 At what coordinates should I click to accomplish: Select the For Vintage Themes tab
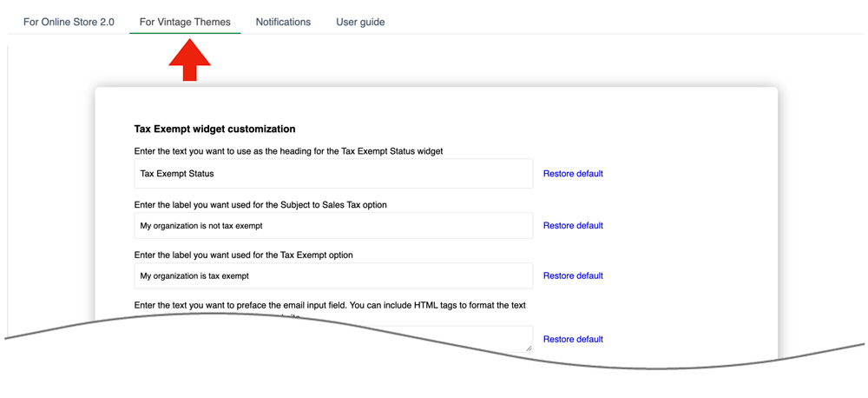tap(185, 23)
